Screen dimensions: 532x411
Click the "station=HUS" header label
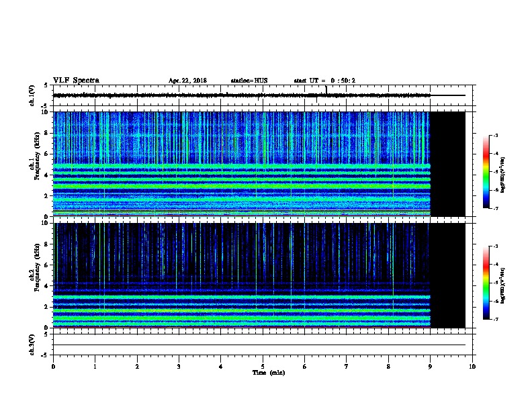(249, 81)
